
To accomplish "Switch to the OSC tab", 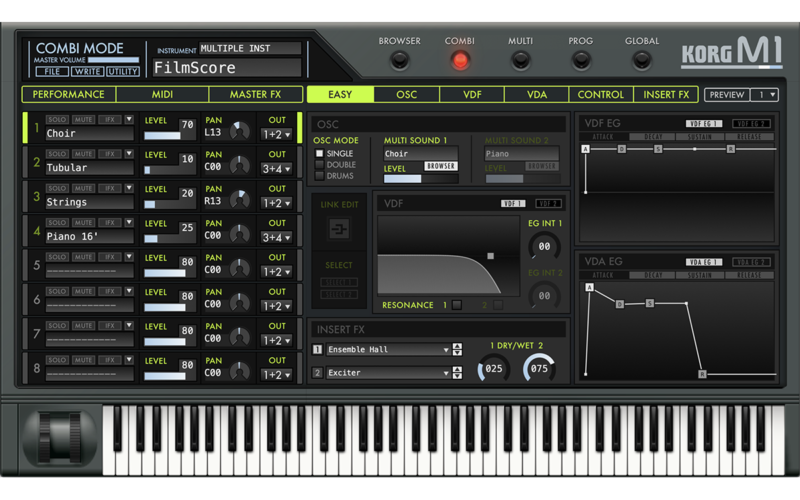I will click(407, 94).
